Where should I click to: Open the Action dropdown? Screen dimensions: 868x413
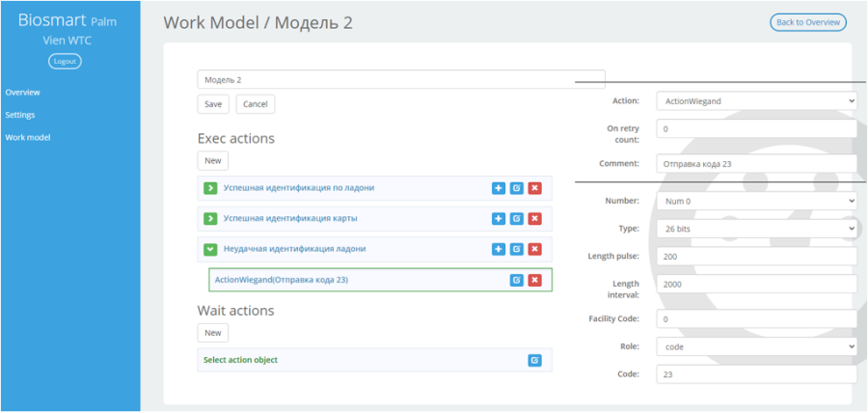pos(756,100)
